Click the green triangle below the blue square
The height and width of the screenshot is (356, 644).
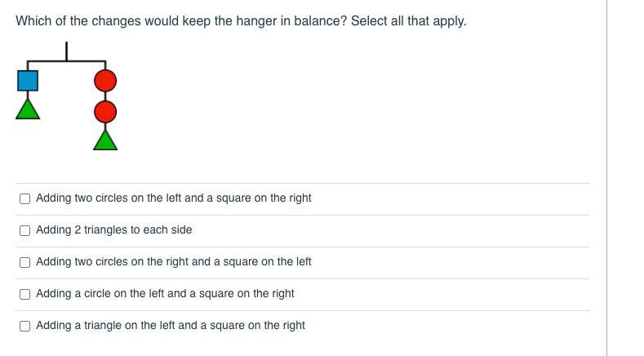tap(28, 109)
